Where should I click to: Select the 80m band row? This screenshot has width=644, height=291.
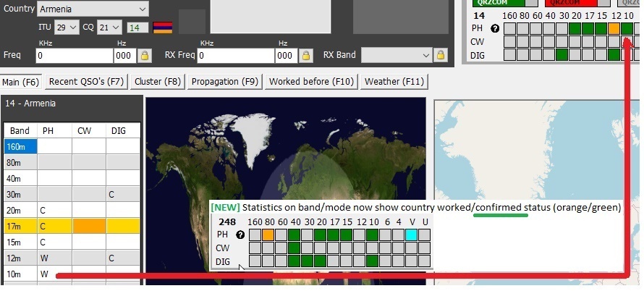coord(72,162)
